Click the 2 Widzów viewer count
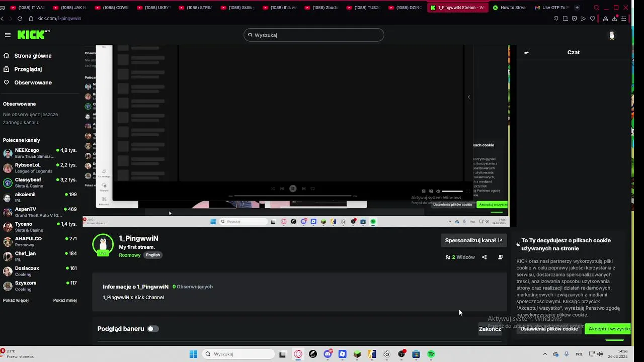Image resolution: width=644 pixels, height=362 pixels. pyautogui.click(x=460, y=257)
